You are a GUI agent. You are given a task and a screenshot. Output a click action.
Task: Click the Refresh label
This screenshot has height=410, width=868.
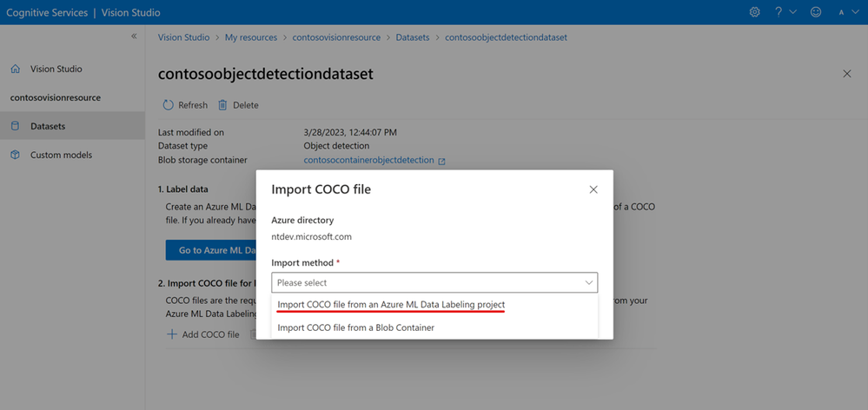[x=193, y=105]
